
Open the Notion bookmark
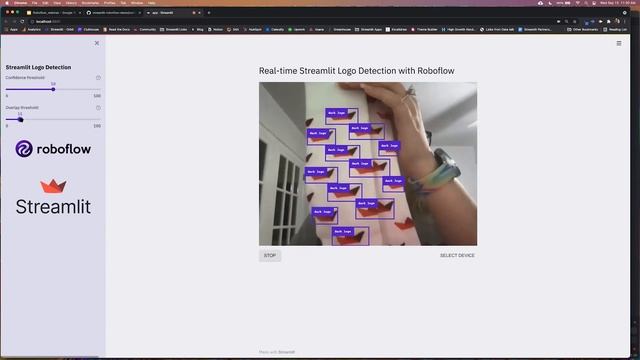click(216, 29)
